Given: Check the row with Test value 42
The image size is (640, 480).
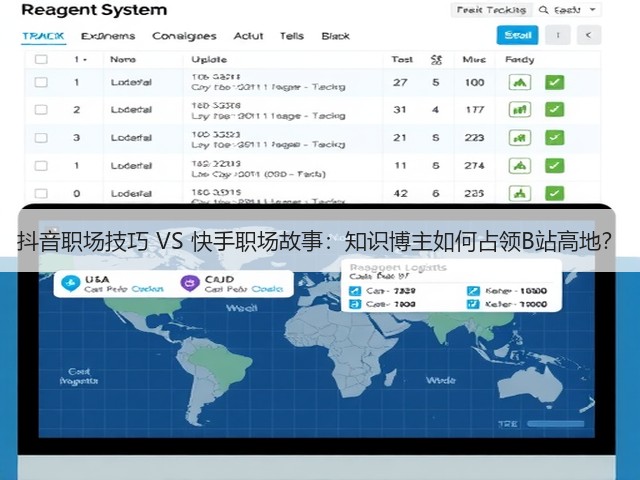Looking at the screenshot, I should tap(41, 193).
